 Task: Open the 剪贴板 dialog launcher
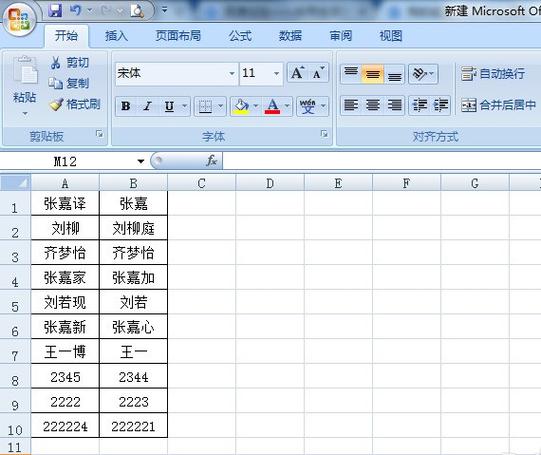pyautogui.click(x=99, y=134)
